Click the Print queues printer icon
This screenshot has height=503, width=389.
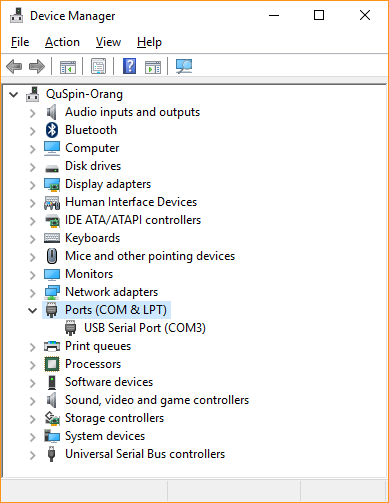[52, 346]
